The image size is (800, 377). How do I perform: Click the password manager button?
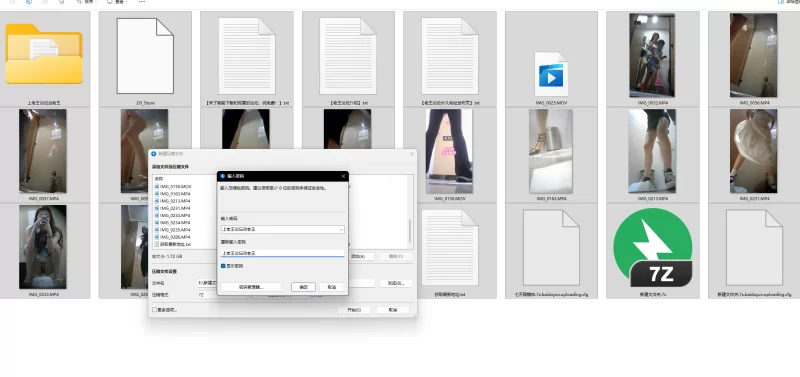[x=251, y=287]
